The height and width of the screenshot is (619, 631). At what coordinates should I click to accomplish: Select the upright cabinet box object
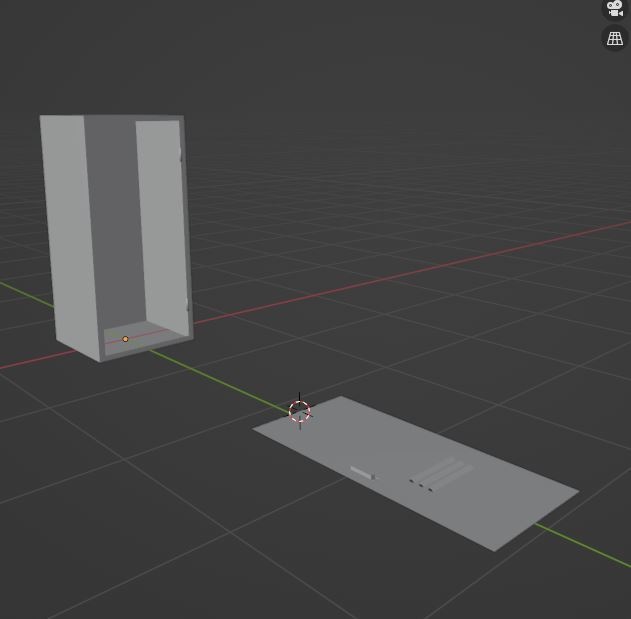117,238
